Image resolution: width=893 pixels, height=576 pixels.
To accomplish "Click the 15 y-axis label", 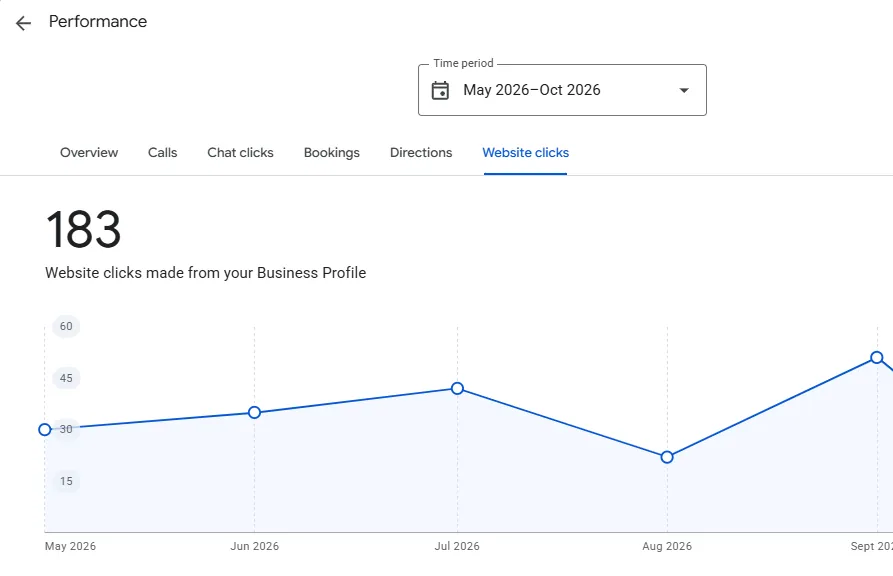I will (66, 481).
